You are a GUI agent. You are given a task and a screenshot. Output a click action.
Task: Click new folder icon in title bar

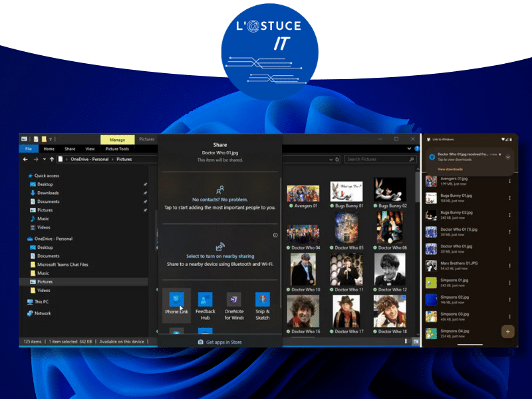coord(44,139)
